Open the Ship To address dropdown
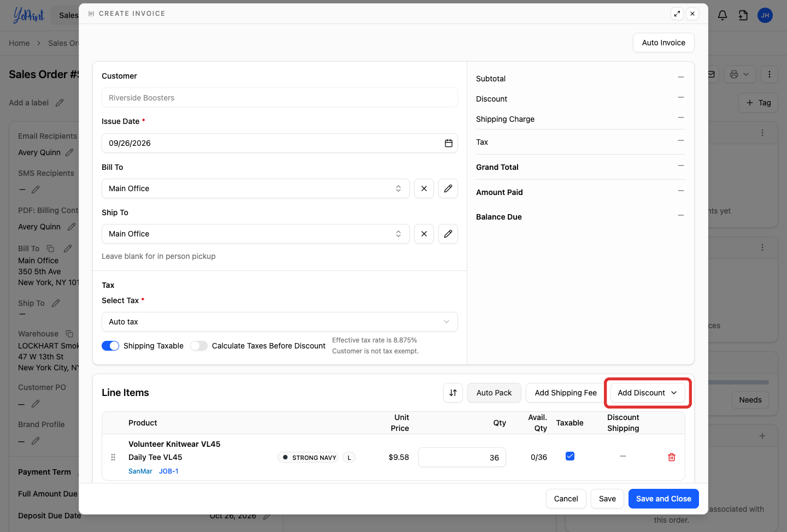This screenshot has width=787, height=532. [x=255, y=234]
